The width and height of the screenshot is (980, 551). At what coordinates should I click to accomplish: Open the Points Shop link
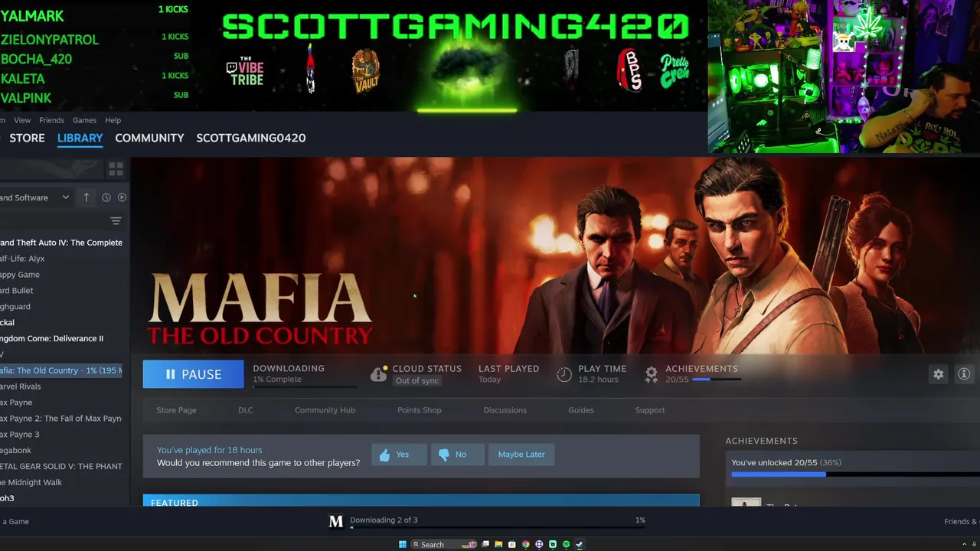click(419, 410)
